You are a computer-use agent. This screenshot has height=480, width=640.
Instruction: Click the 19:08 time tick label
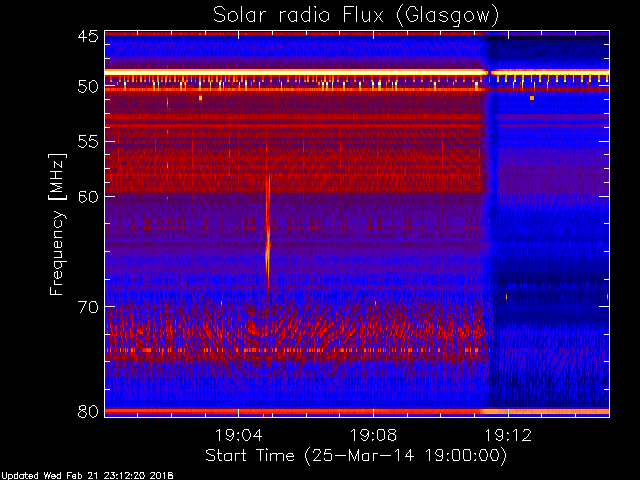[x=373, y=435]
